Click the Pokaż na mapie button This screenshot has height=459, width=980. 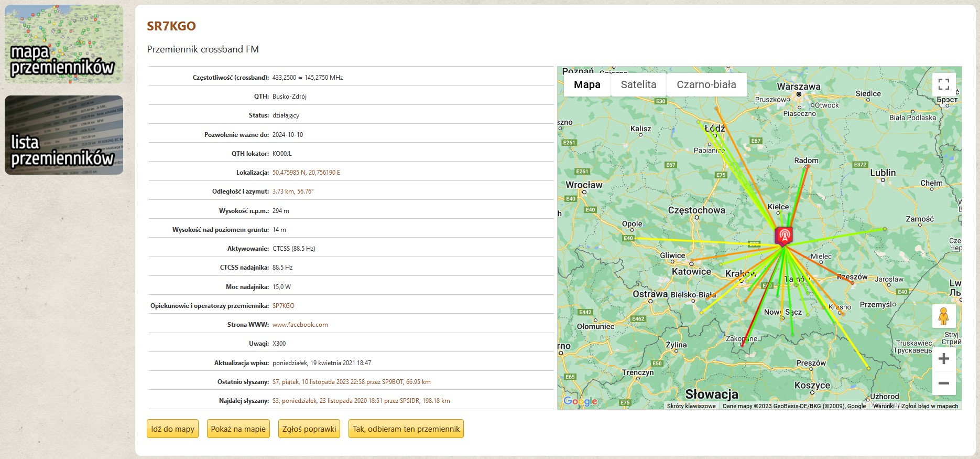point(238,429)
